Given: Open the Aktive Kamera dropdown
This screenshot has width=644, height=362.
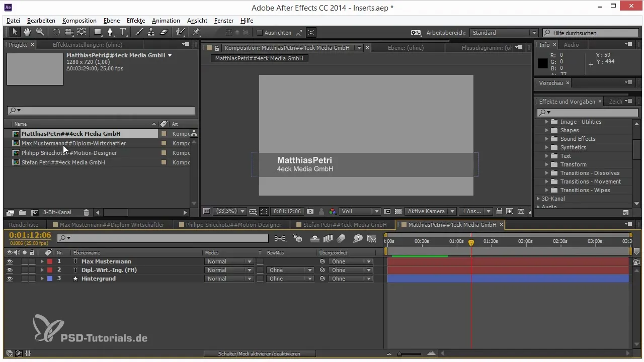Looking at the screenshot, I should [431, 212].
